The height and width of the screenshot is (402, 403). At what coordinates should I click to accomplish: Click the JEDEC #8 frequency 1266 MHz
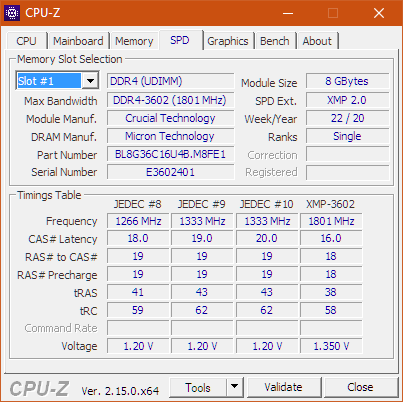coord(138,221)
